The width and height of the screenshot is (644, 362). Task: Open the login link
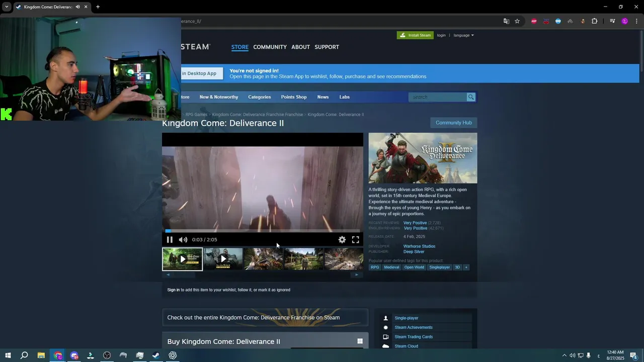point(441,35)
